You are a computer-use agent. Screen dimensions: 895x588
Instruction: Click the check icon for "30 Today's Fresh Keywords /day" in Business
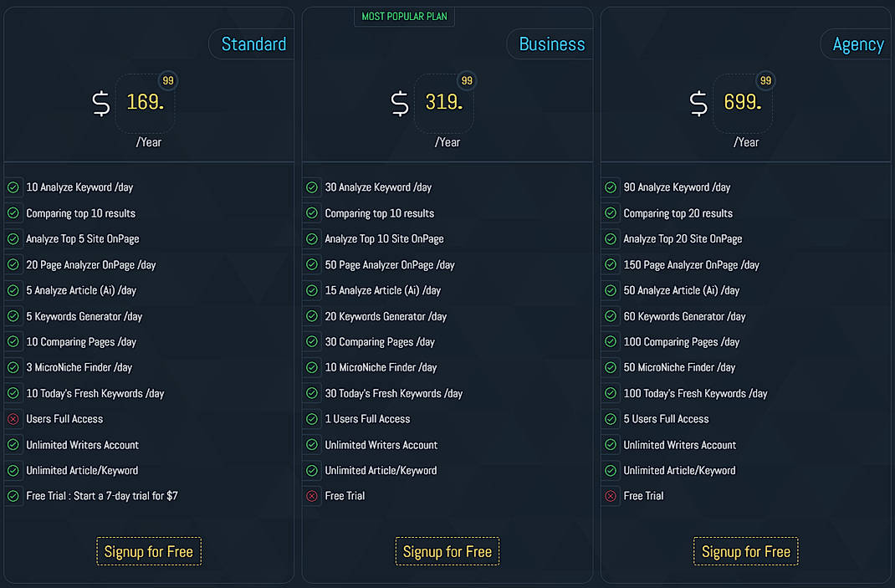tap(311, 393)
